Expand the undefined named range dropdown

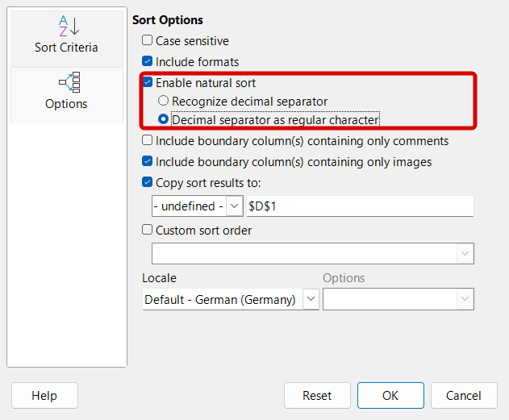pos(234,206)
